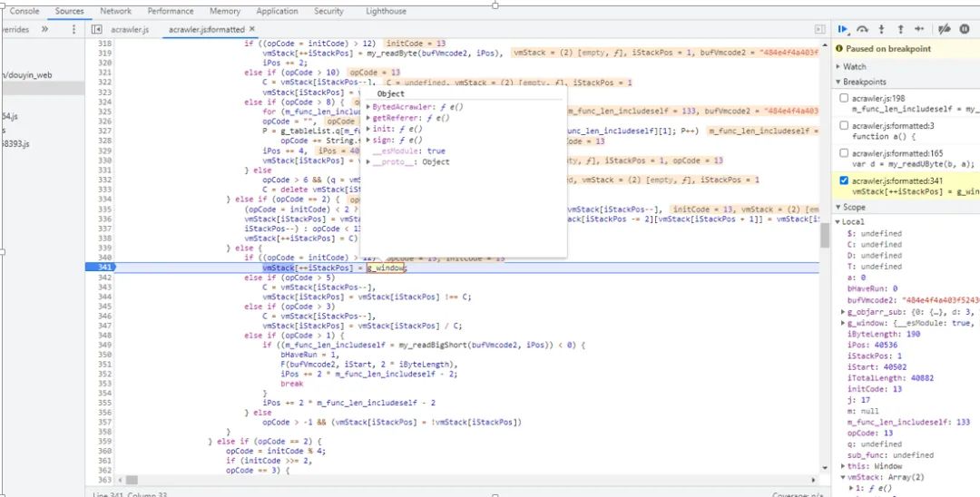
Task: Toggle the debugger sidebar pane icon
Action: 820,29
